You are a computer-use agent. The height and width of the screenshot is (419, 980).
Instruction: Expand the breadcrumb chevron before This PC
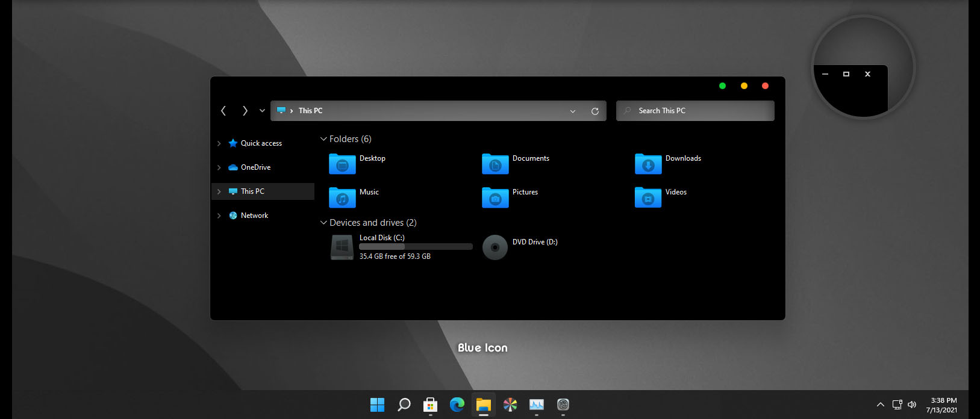pos(292,111)
